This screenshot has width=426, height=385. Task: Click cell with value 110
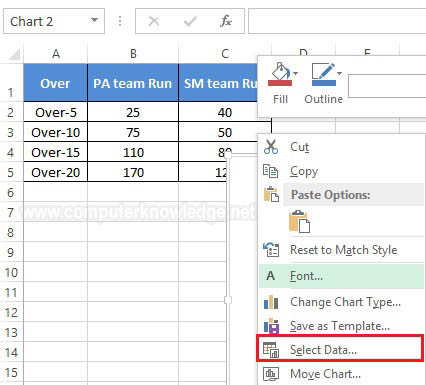coord(133,152)
